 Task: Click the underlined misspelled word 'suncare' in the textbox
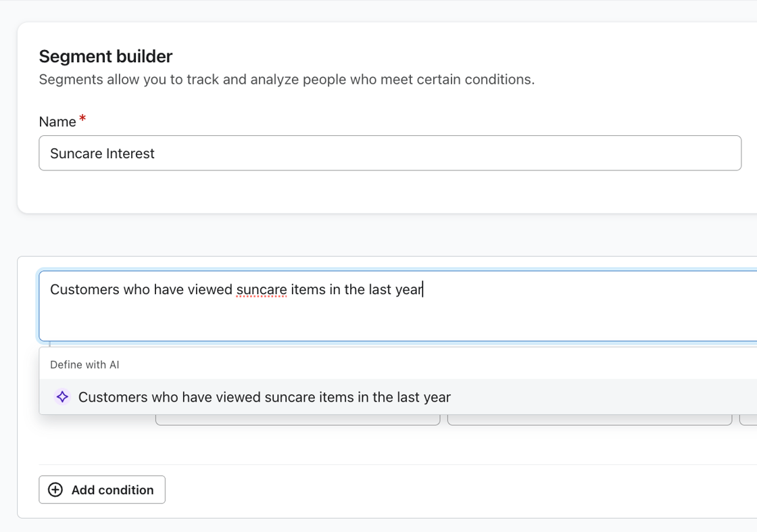coord(261,289)
